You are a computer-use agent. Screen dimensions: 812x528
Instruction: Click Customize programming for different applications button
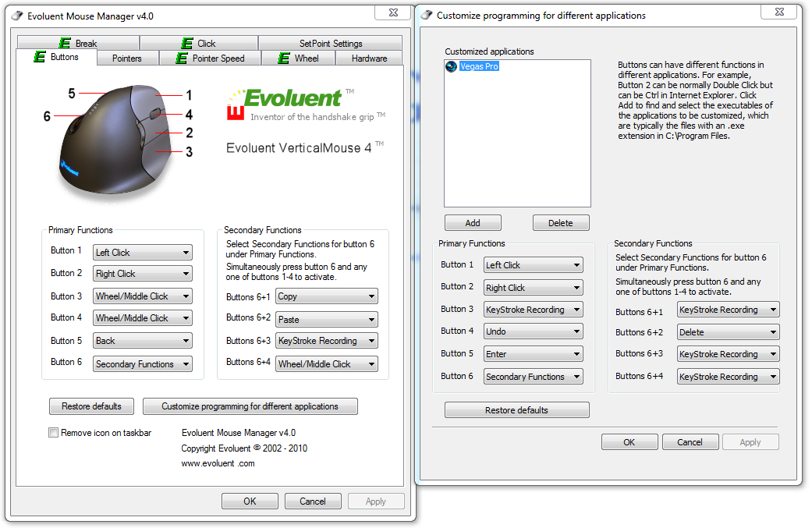tap(250, 406)
